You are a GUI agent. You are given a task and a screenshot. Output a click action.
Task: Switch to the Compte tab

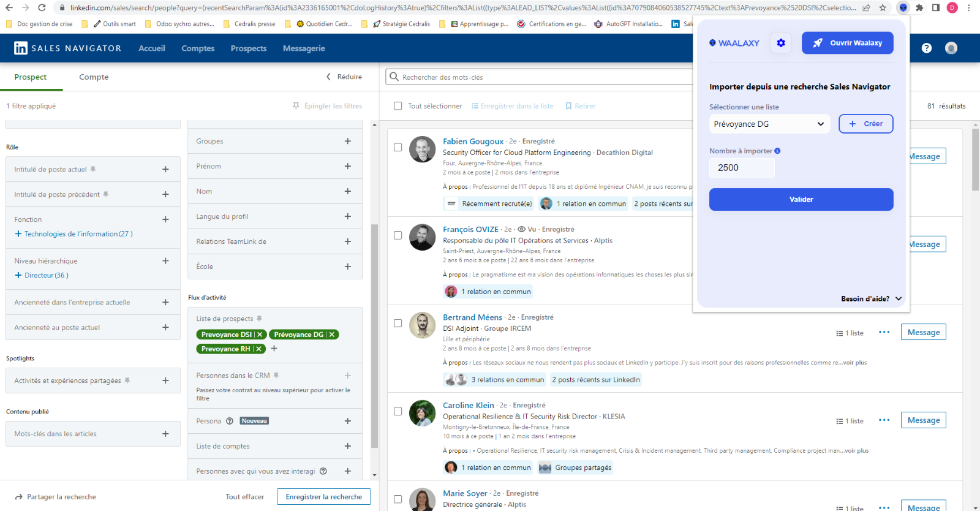(x=94, y=77)
